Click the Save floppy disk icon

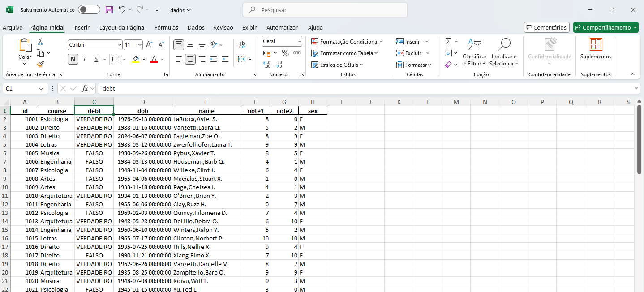[x=109, y=10]
